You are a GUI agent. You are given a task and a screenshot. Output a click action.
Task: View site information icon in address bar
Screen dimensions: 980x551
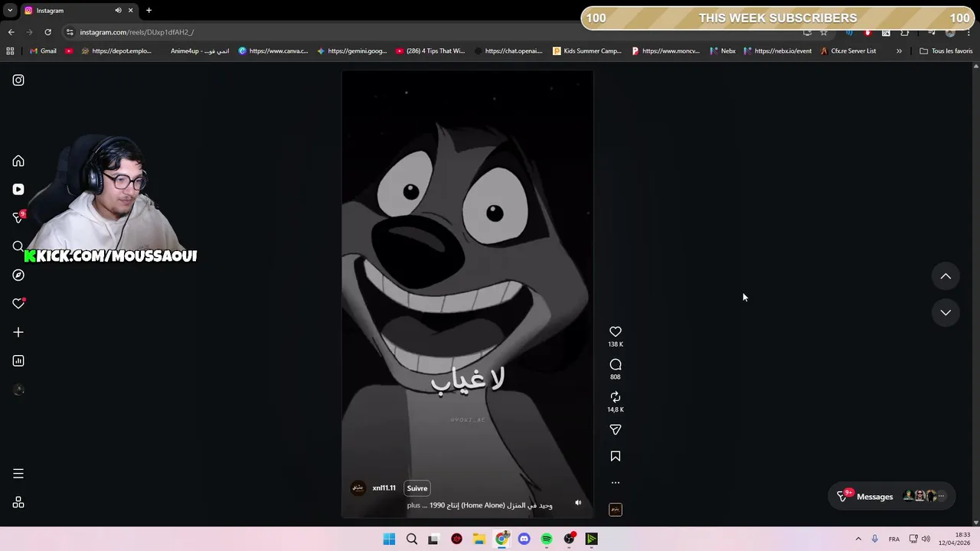70,32
